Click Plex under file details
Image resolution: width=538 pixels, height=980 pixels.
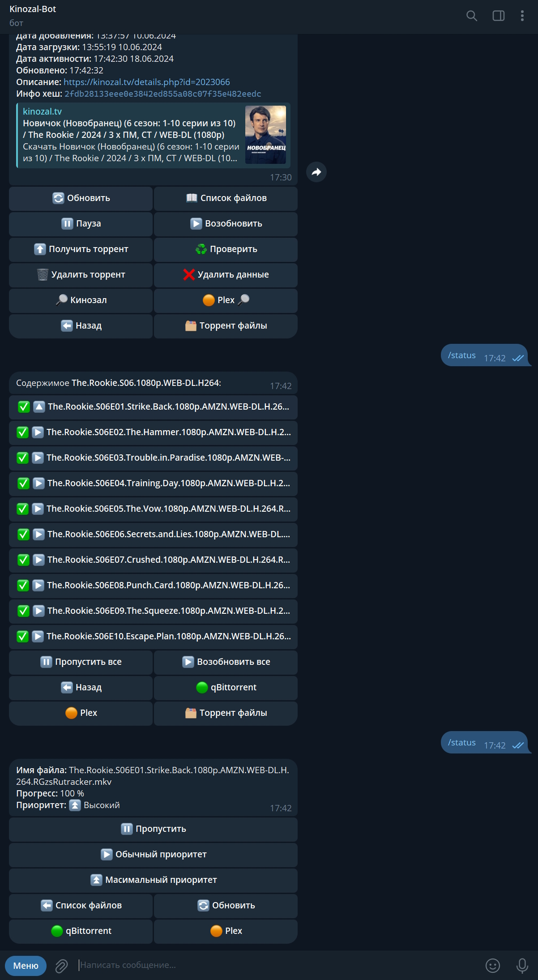pos(226,931)
